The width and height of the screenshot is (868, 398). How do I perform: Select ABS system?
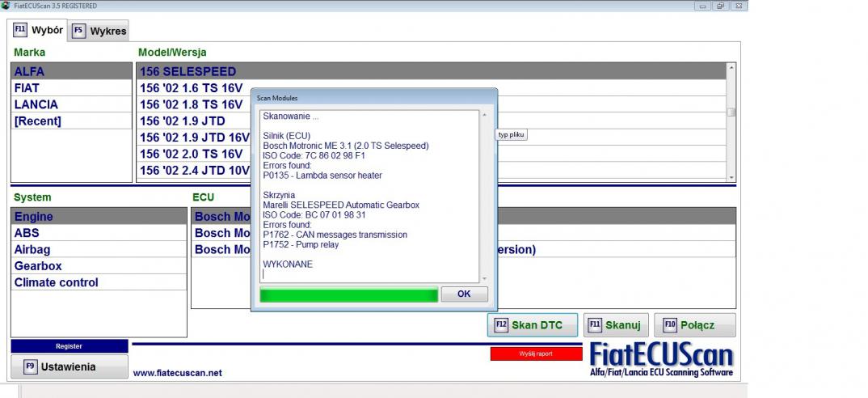pos(99,233)
